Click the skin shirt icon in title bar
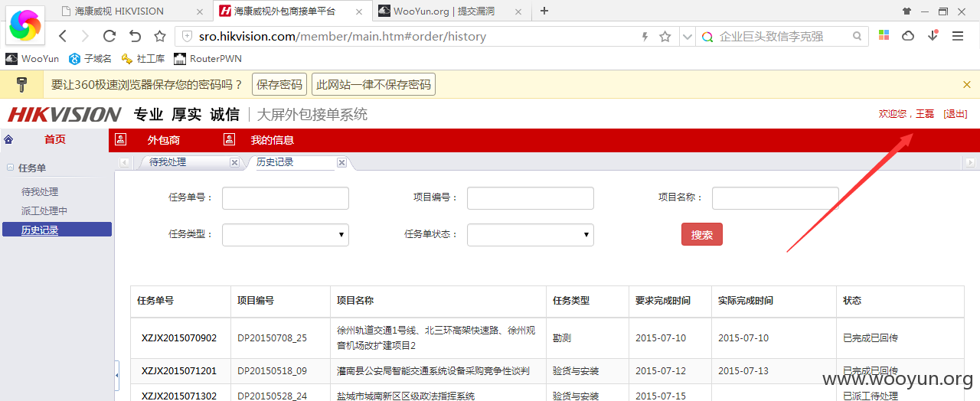 tap(906, 11)
